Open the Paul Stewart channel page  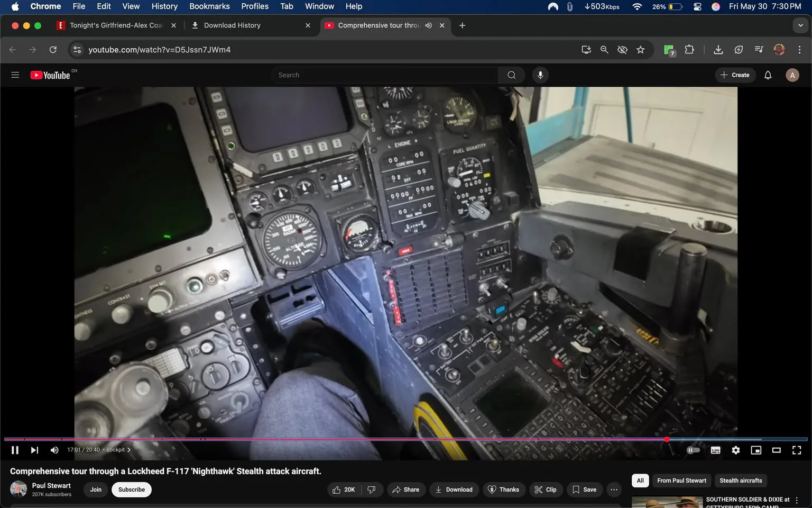[51, 485]
